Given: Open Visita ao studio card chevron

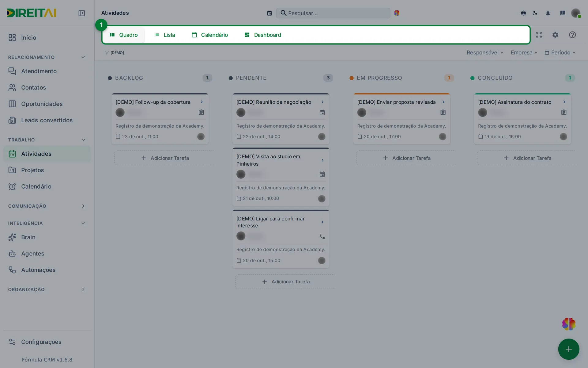Looking at the screenshot, I should 322,160.
